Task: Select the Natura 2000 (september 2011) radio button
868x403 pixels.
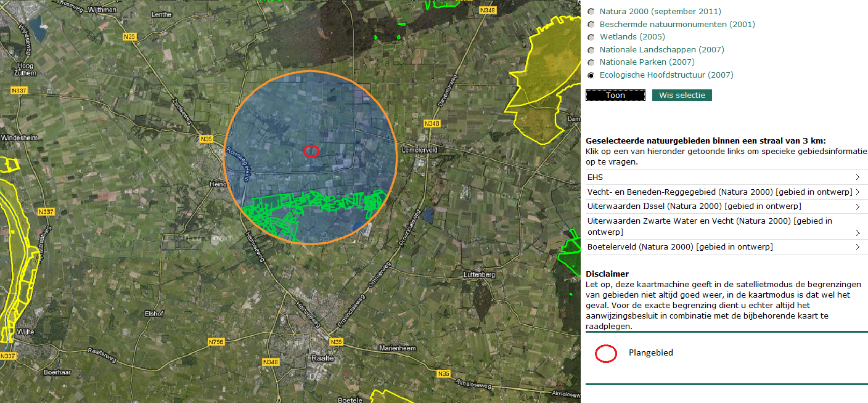Action: pyautogui.click(x=591, y=12)
